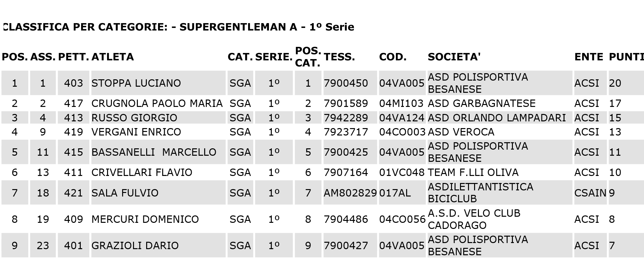The height and width of the screenshot is (279, 644).
Task: Select the VERGANI ENRICO row name
Action: point(136,132)
